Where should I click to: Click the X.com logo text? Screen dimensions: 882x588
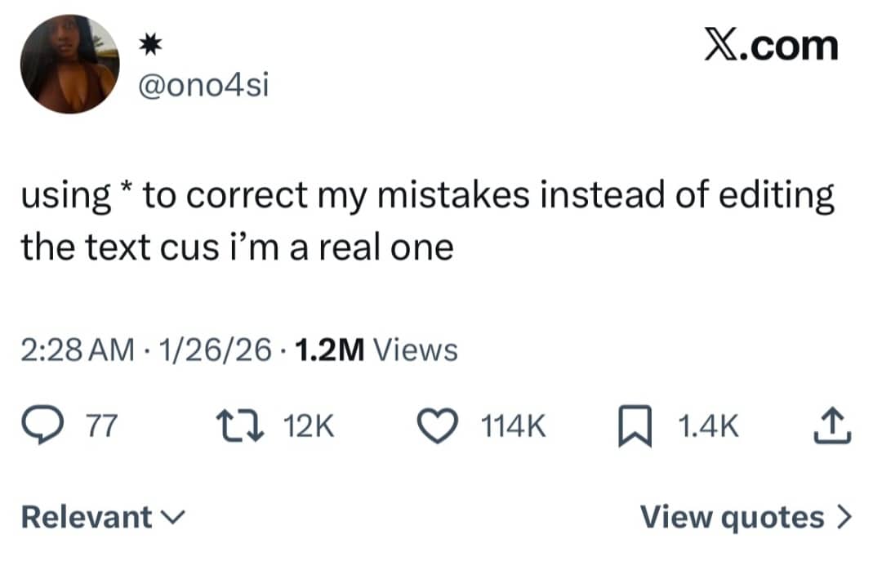click(771, 45)
